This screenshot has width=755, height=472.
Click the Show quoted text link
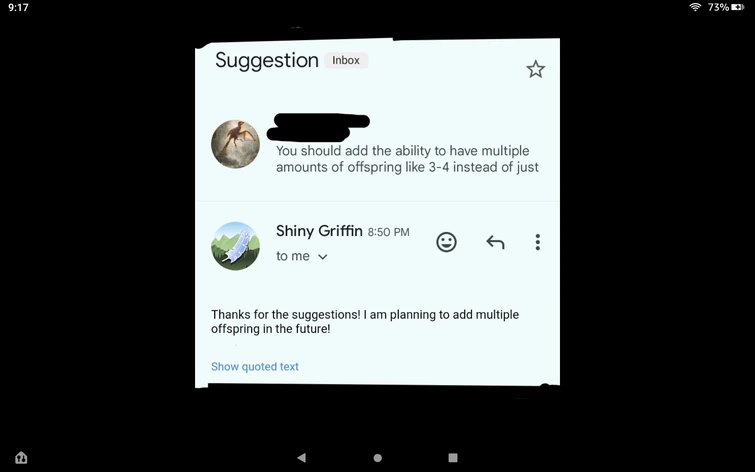pos(255,367)
